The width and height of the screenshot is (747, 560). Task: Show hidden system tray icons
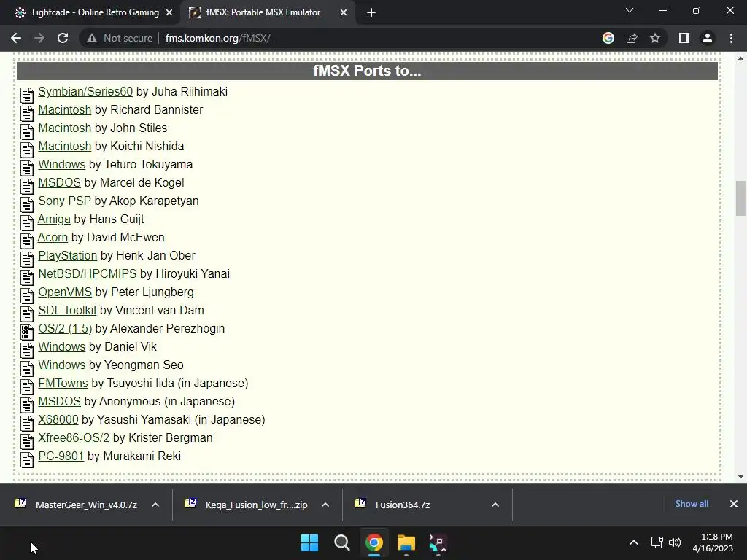coord(634,542)
